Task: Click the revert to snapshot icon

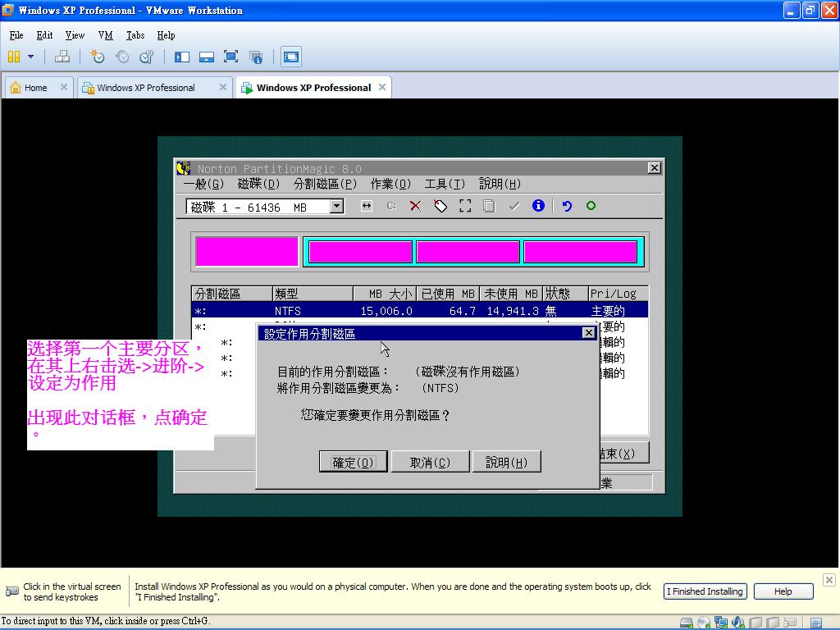Action: (x=122, y=57)
